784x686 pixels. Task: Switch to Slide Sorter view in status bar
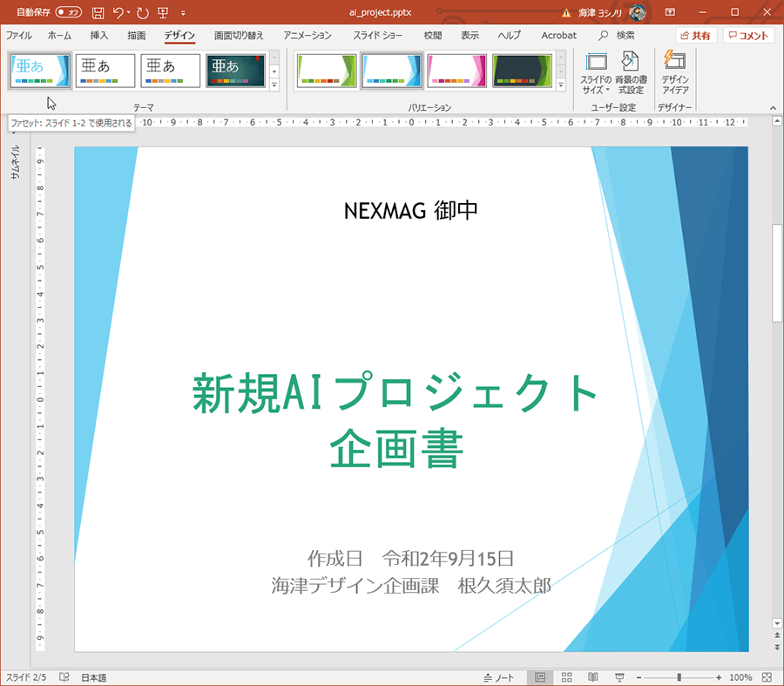tap(567, 677)
